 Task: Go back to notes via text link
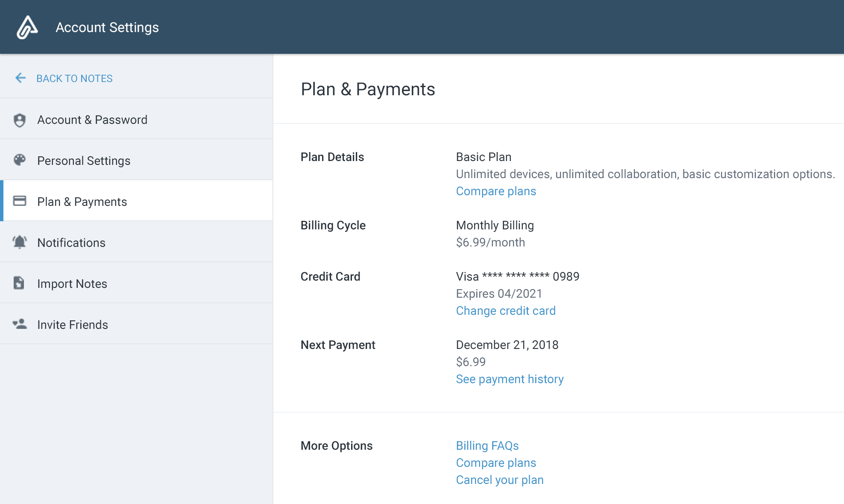(x=74, y=79)
